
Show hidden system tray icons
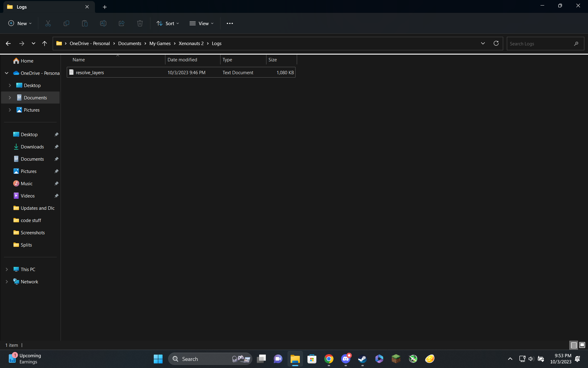510,359
